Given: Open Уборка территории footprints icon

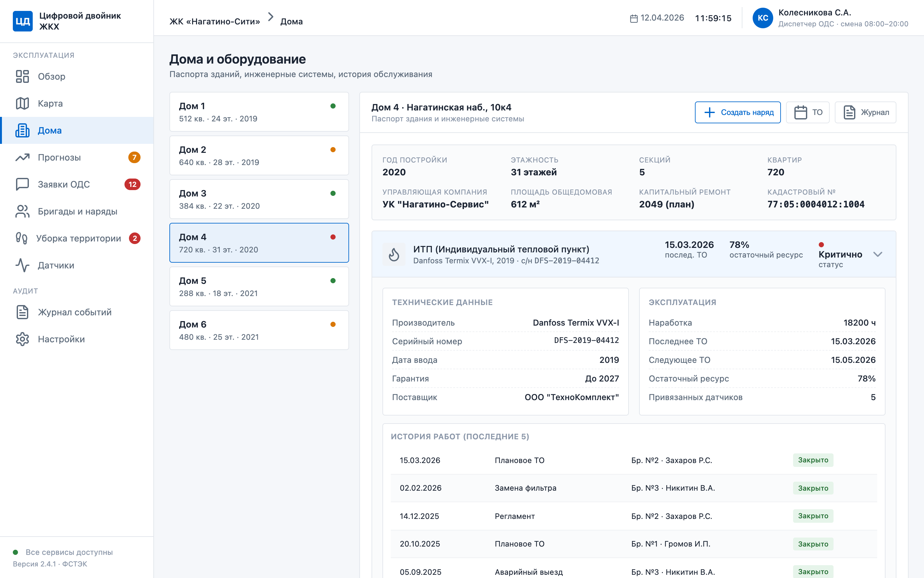Looking at the screenshot, I should (21, 238).
